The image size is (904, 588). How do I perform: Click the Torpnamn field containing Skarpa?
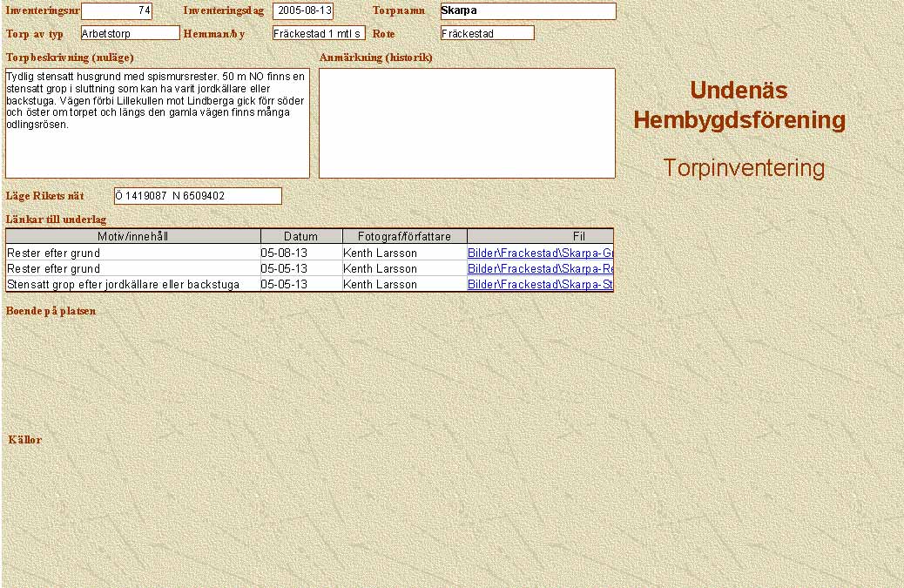(x=528, y=10)
